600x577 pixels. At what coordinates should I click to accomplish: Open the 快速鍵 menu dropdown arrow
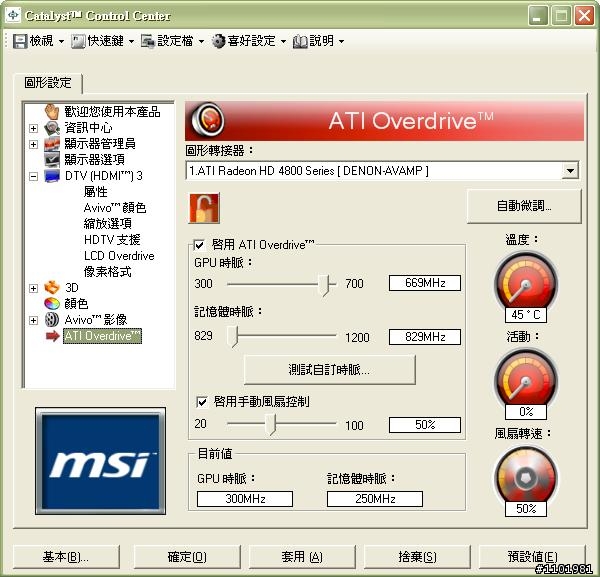pos(131,41)
